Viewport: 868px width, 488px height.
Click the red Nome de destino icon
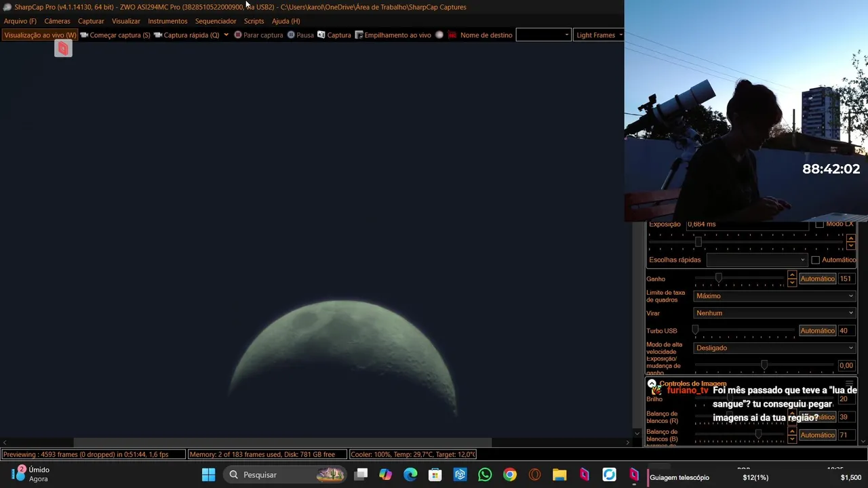click(452, 35)
